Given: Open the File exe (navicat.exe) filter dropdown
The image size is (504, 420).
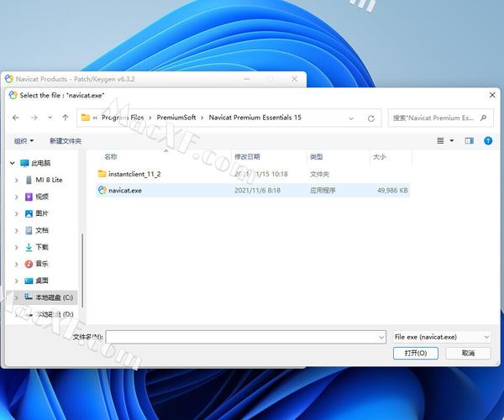Looking at the screenshot, I should tap(442, 337).
